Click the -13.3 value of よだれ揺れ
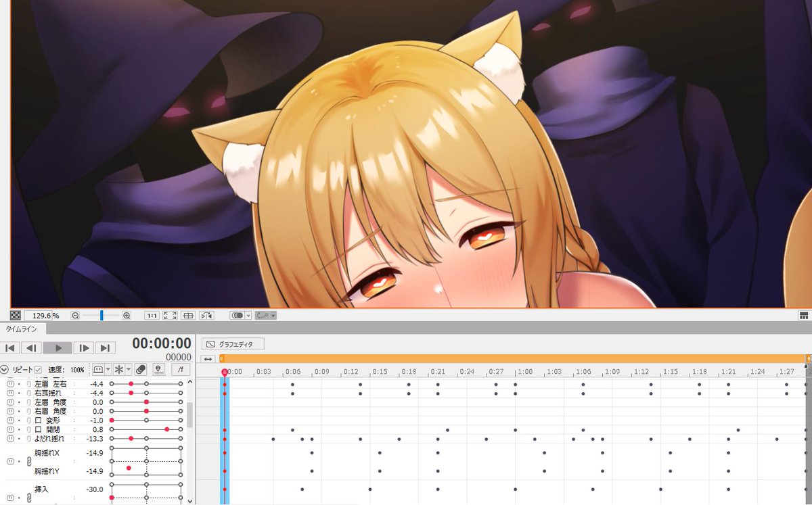 click(93, 439)
